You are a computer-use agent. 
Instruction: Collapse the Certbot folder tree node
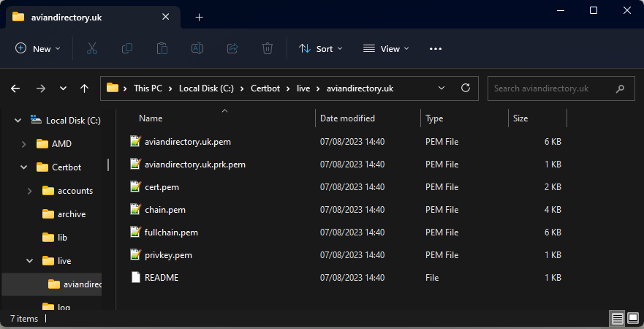(x=23, y=167)
